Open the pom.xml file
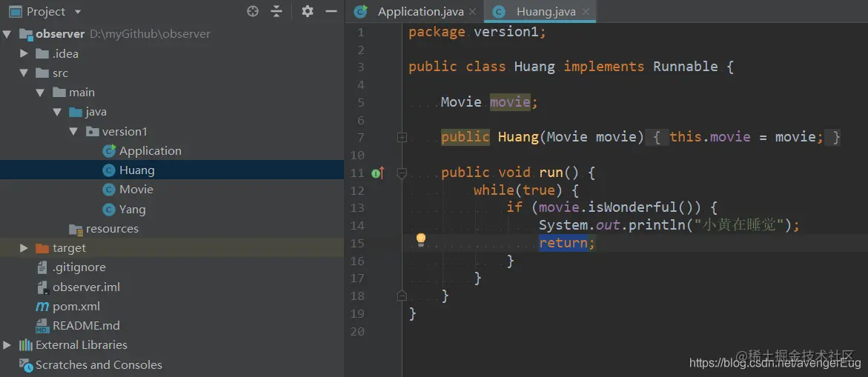 (76, 306)
